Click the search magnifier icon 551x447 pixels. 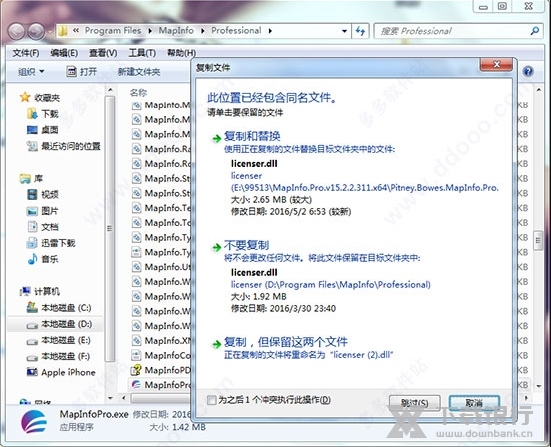click(x=534, y=31)
